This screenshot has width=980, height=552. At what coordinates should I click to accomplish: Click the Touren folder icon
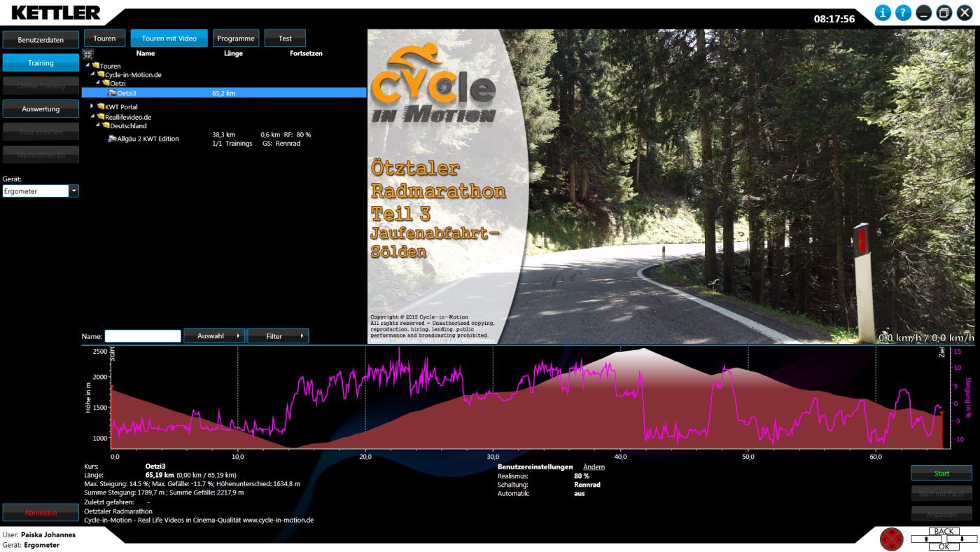[x=95, y=66]
